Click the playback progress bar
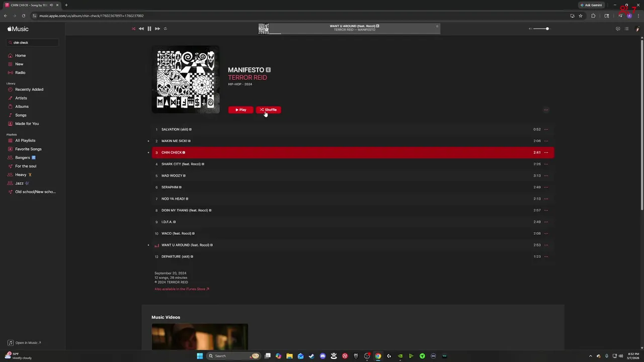Screen dimensions: 644x362 point(355,33)
